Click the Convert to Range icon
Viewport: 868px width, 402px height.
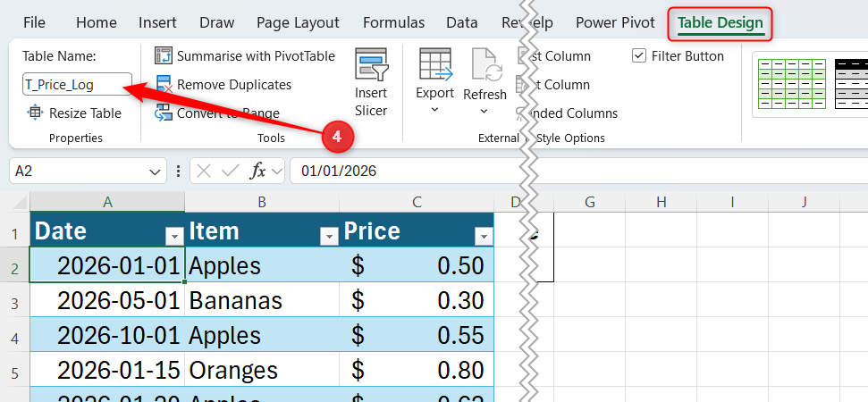[x=164, y=113]
